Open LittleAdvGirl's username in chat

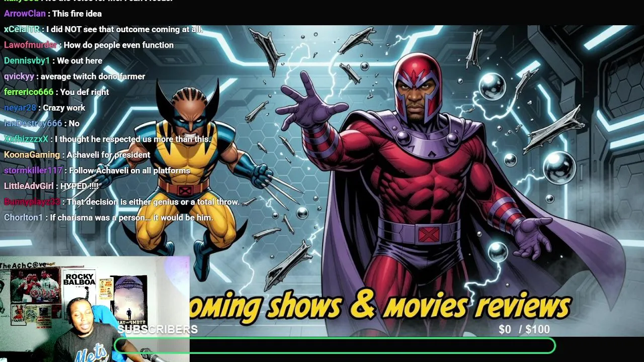[x=29, y=186]
